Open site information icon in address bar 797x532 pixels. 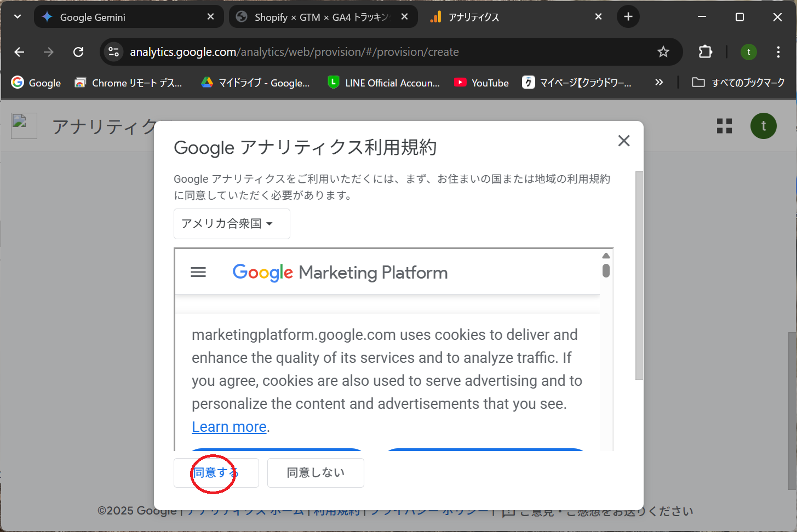point(113,52)
